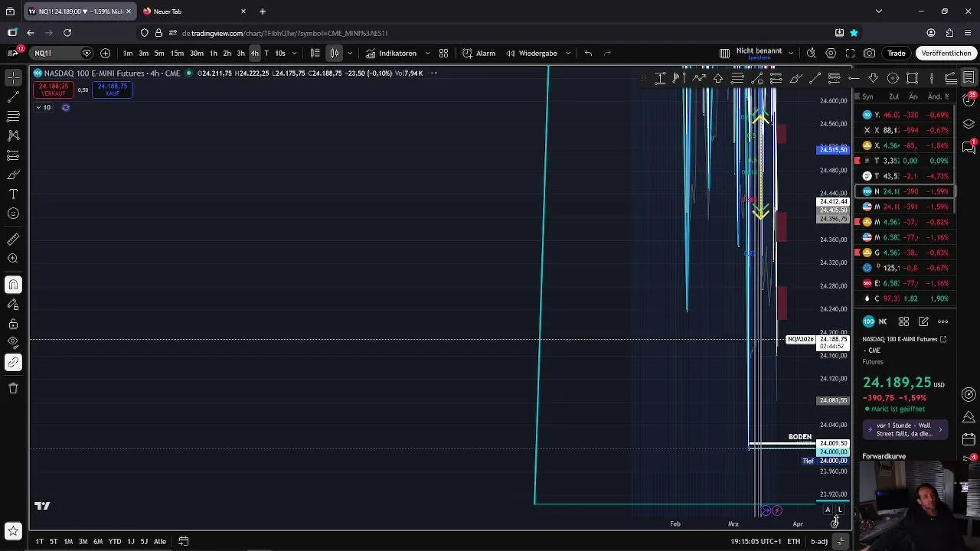Select the YTD date range
The height and width of the screenshot is (551, 980).
[115, 541]
